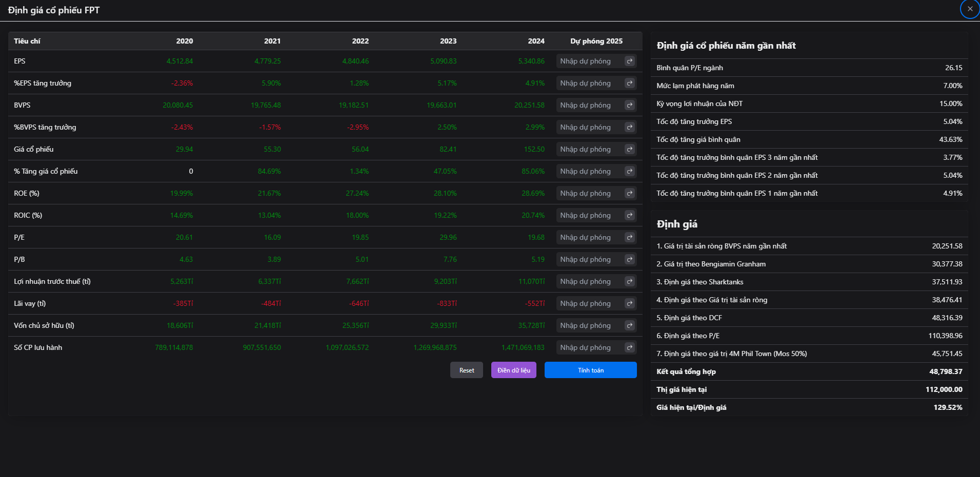
Task: Click the forecast arrow icon in EPS row
Action: click(x=630, y=61)
